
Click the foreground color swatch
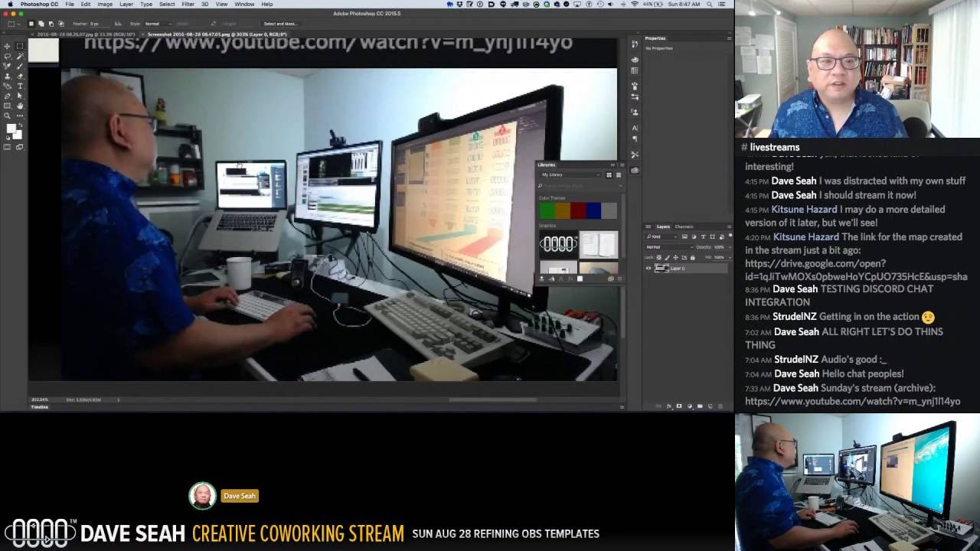[11, 129]
